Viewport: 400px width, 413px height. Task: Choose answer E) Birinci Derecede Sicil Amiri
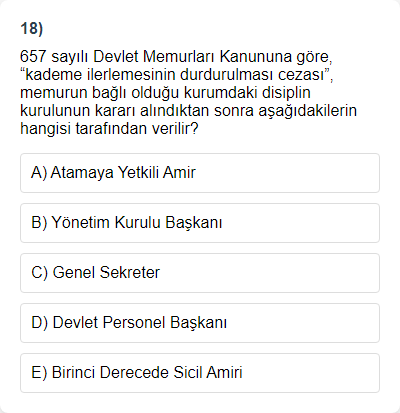pos(200,373)
